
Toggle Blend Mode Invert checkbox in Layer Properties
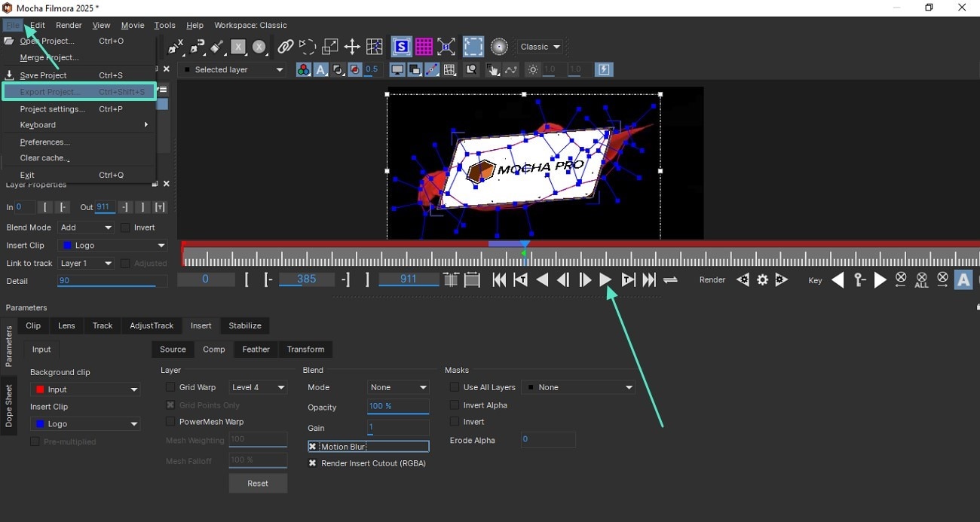pyautogui.click(x=125, y=227)
